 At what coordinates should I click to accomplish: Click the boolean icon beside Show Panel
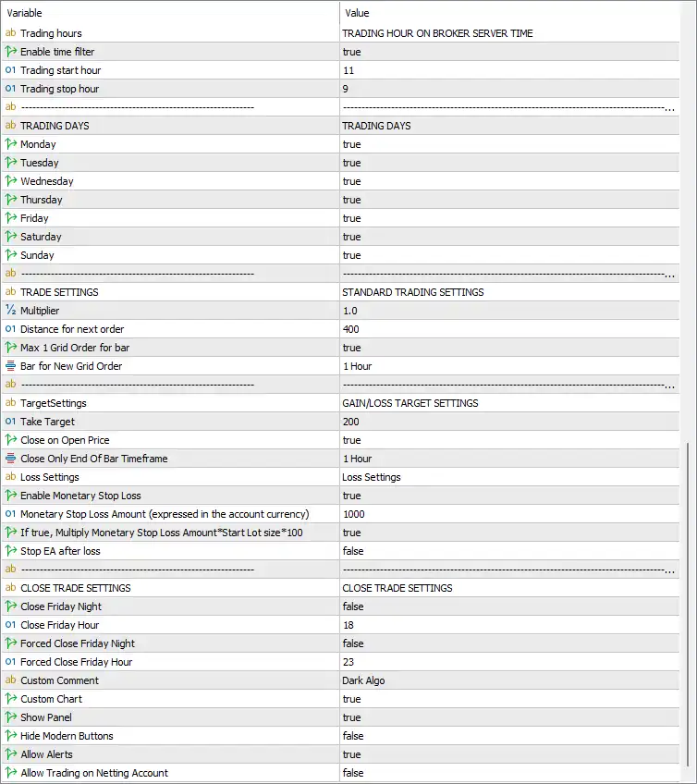tap(10, 717)
